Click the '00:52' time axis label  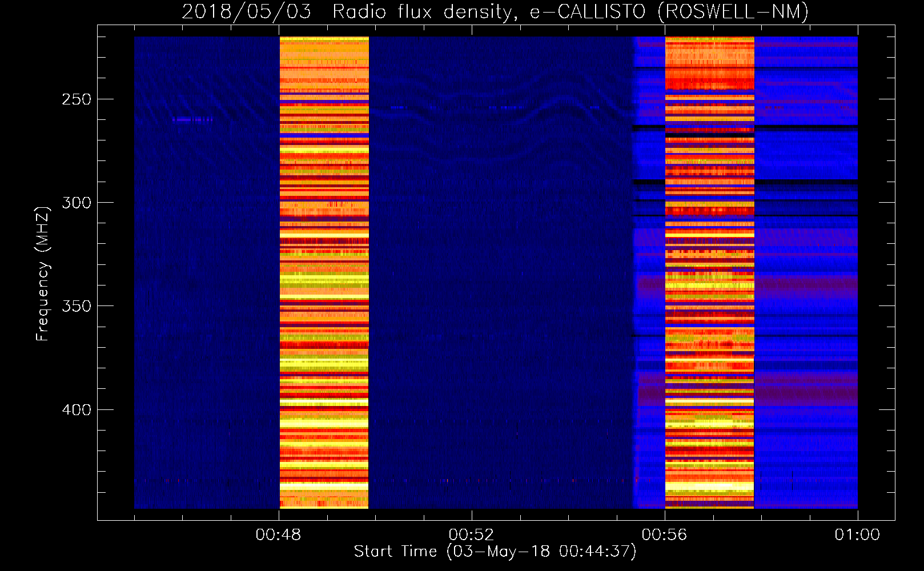click(471, 534)
